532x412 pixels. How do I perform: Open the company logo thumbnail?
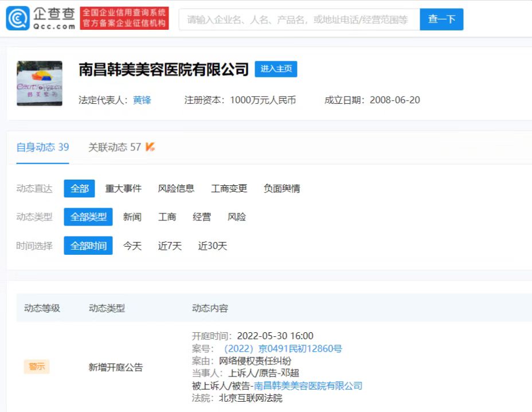[40, 83]
